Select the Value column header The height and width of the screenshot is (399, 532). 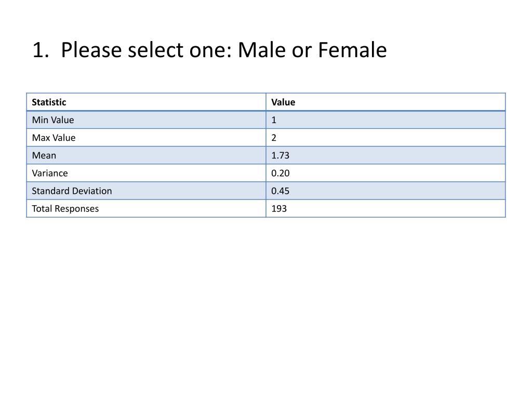click(x=283, y=102)
